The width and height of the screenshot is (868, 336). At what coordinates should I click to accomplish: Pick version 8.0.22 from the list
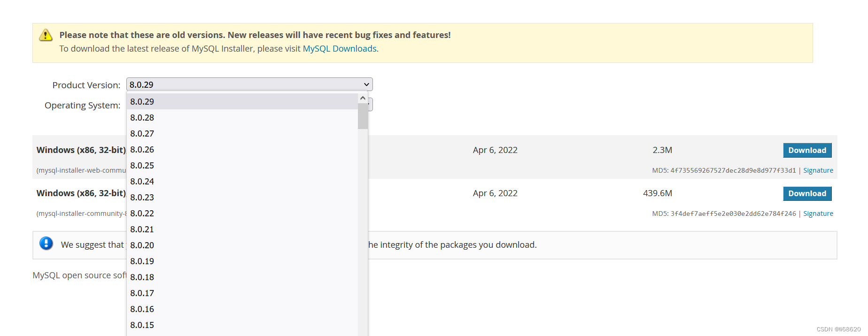242,213
